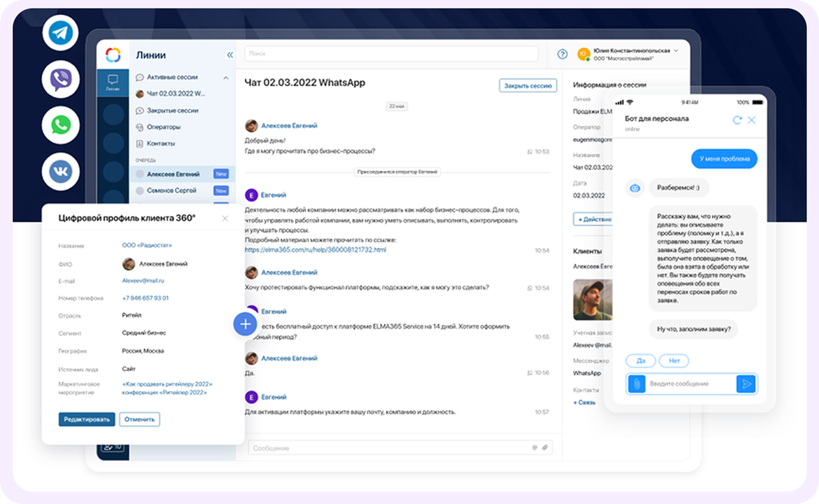819x504 pixels.
Task: Click the help question-mark icon
Action: point(562,54)
